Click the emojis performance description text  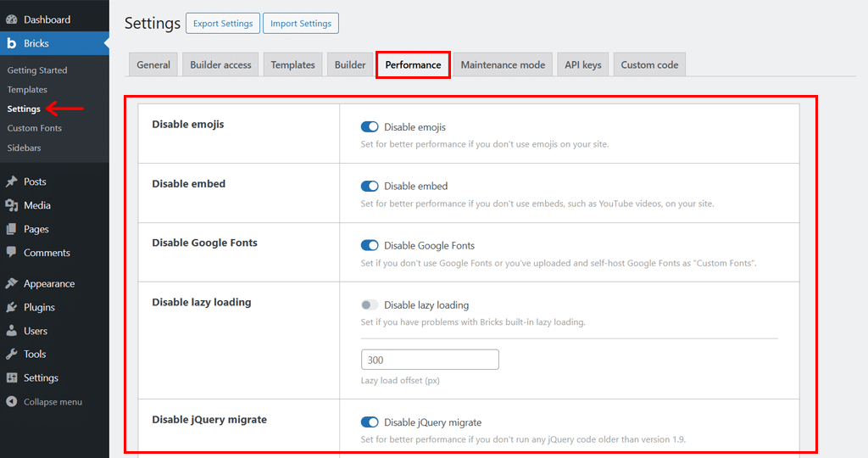[484, 144]
